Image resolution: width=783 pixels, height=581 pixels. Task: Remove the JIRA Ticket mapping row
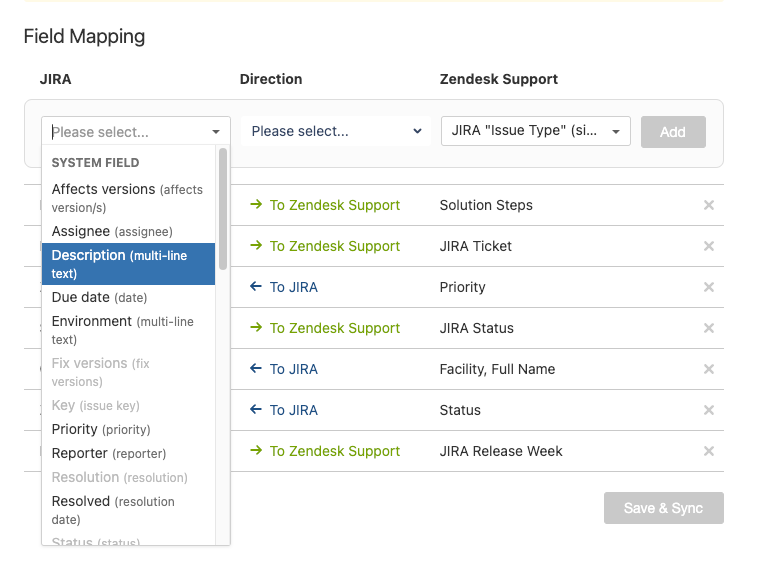coord(709,246)
